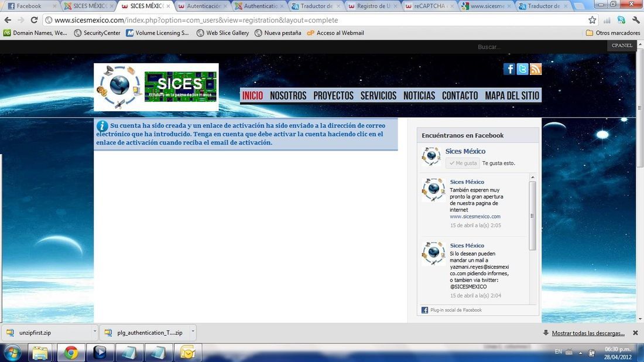
Task: Click the CPANEL button
Action: point(622,46)
